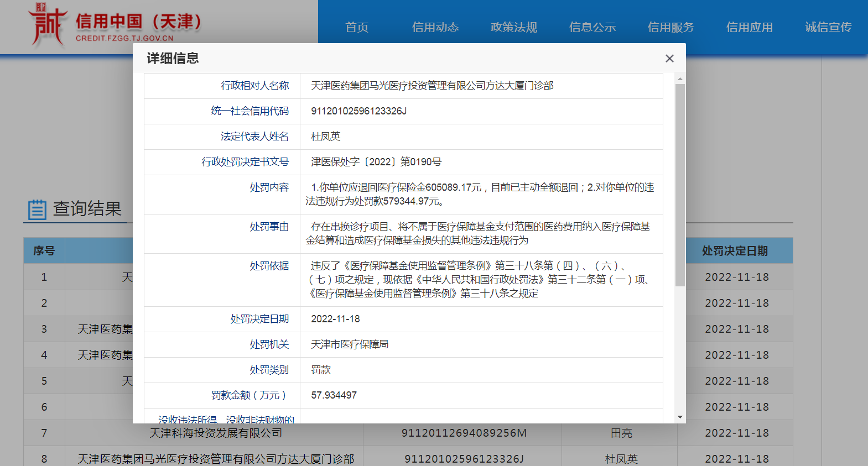Click the 处罚内容 text paragraph
The width and height of the screenshot is (868, 466).
coord(480,194)
